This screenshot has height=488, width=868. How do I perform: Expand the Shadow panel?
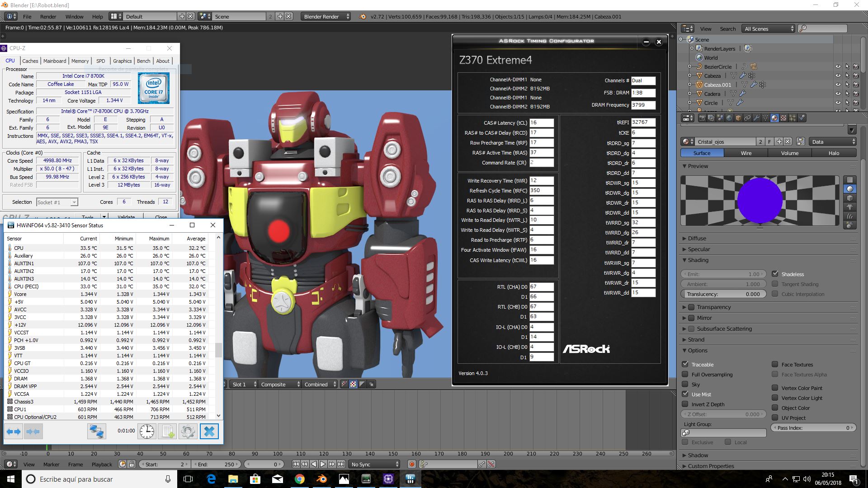698,455
